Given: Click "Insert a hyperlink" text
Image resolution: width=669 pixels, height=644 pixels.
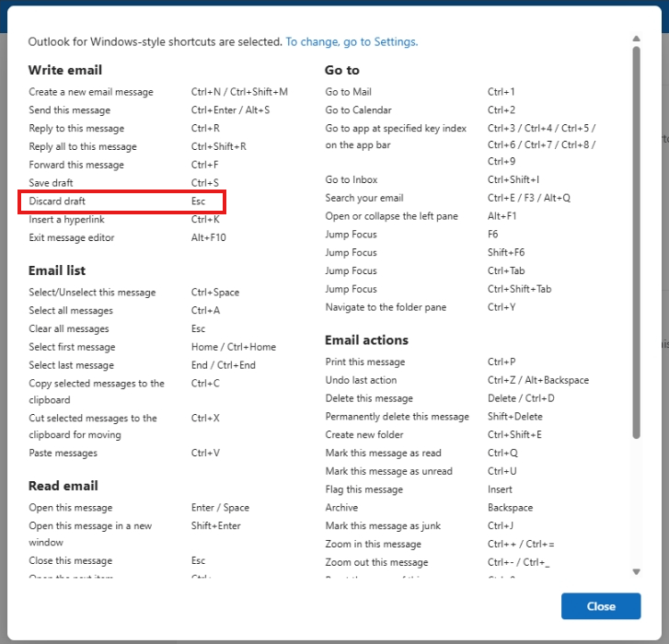Looking at the screenshot, I should pyautogui.click(x=66, y=220).
